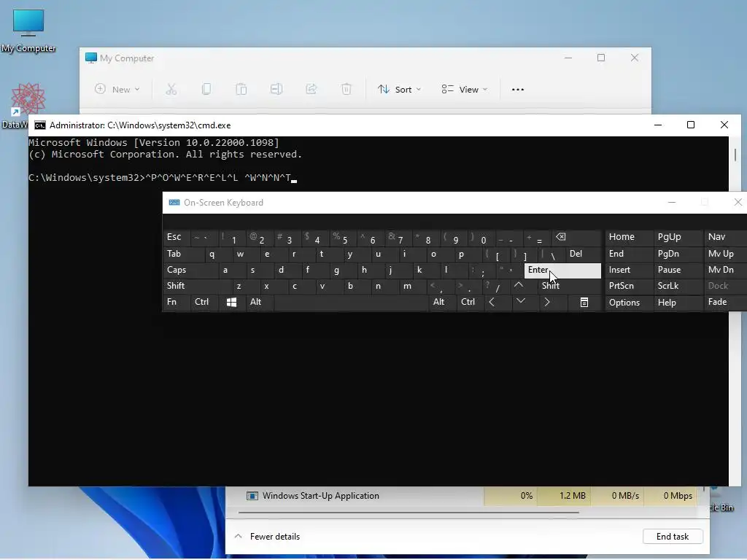Click the Insert key on keyboard
The height and width of the screenshot is (560, 747).
coord(628,270)
